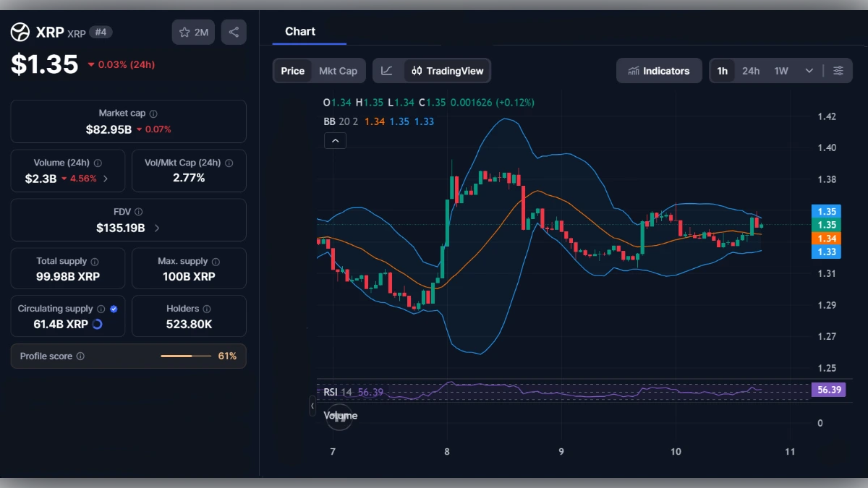
Task: Select the Chart tab
Action: [x=300, y=31]
